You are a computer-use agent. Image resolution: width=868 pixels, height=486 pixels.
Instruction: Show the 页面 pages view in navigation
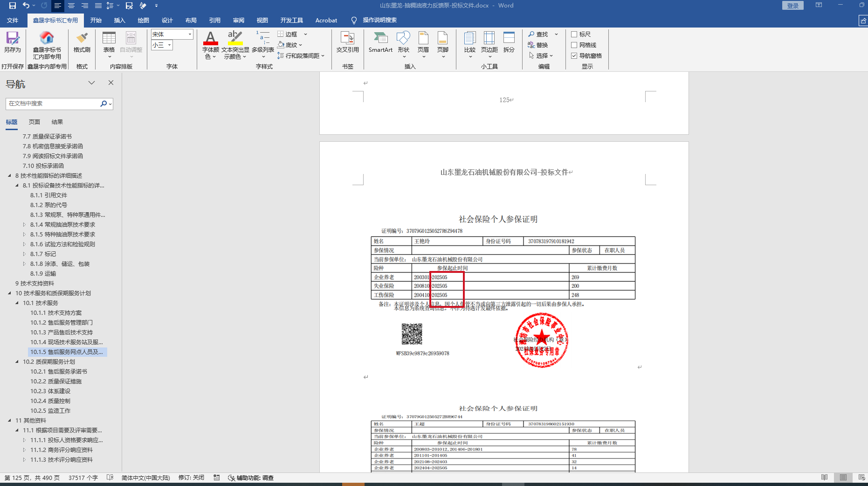point(34,122)
